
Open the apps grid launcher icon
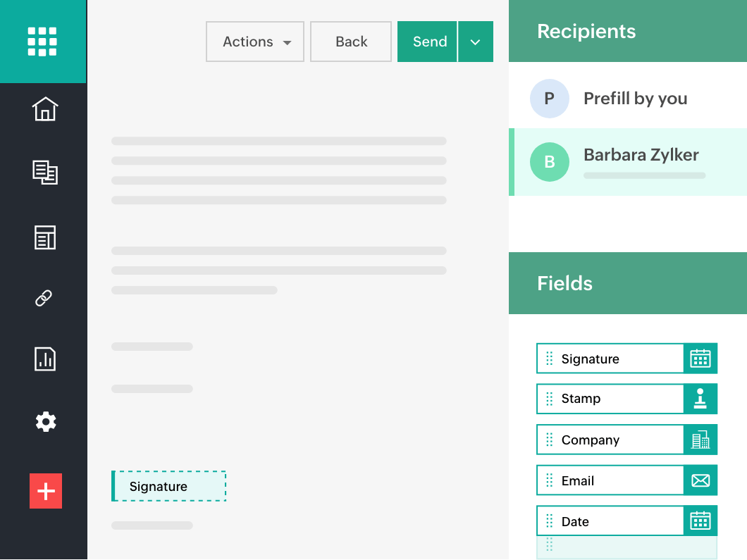pos(42,42)
